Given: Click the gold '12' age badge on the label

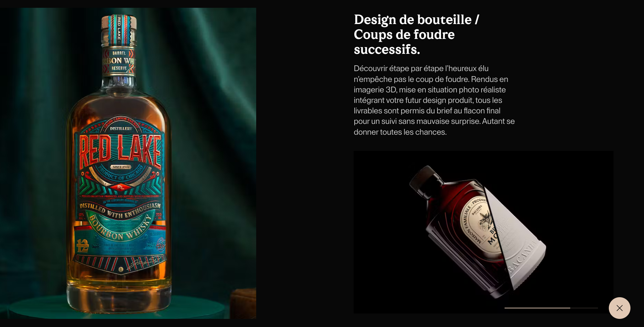Looking at the screenshot, I should pyautogui.click(x=83, y=245).
